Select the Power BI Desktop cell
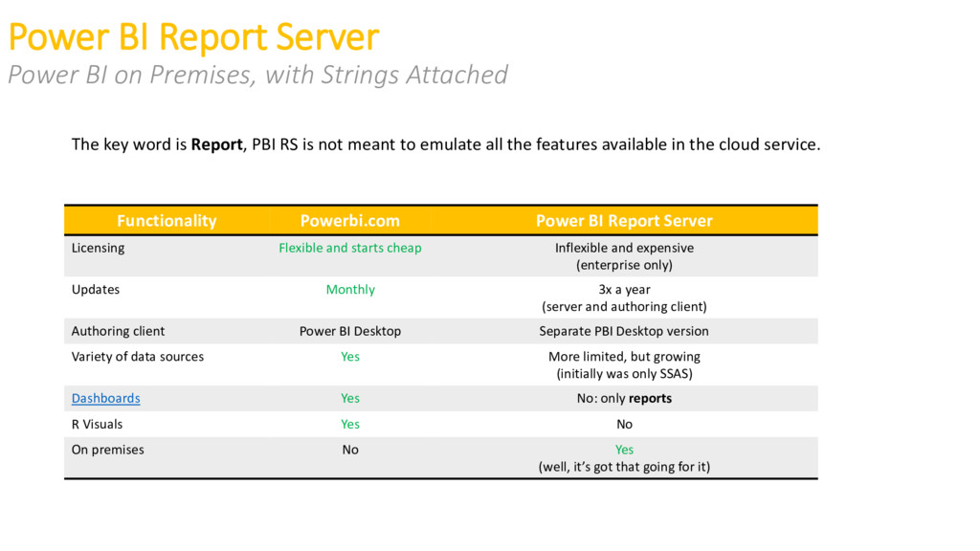Image resolution: width=980 pixels, height=551 pixels. pyautogui.click(x=350, y=331)
